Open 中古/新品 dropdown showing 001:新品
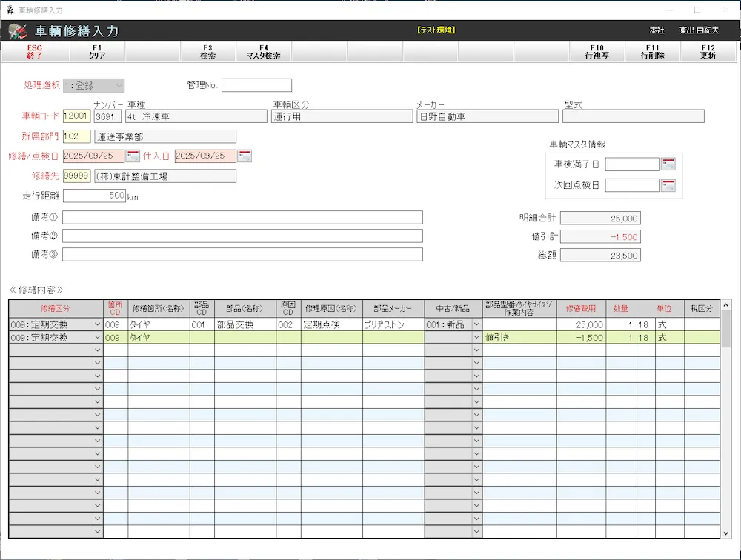The image size is (741, 560). coord(476,324)
